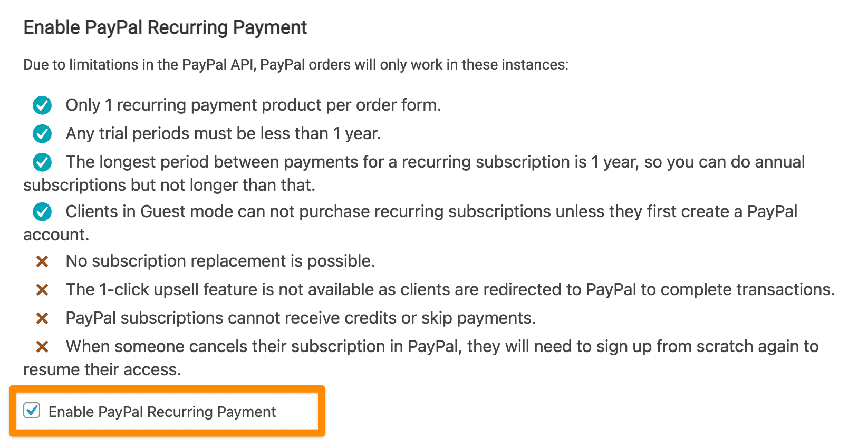The image size is (868, 448).
Task: Click the checked blue checkbox in the highlighted box
Action: click(32, 412)
